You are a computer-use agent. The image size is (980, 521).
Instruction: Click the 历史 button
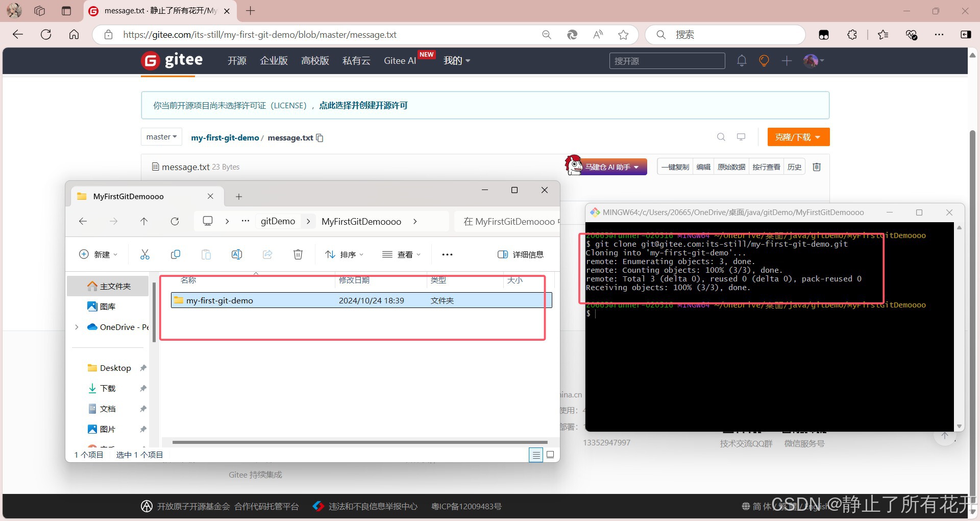pos(794,167)
